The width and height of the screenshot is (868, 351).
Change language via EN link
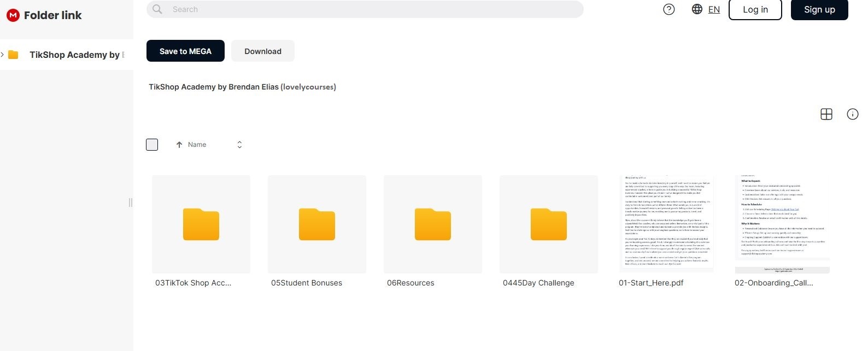click(714, 9)
